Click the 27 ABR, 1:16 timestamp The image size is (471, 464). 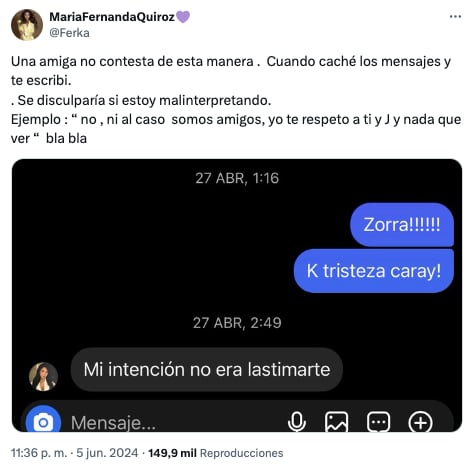(x=237, y=178)
